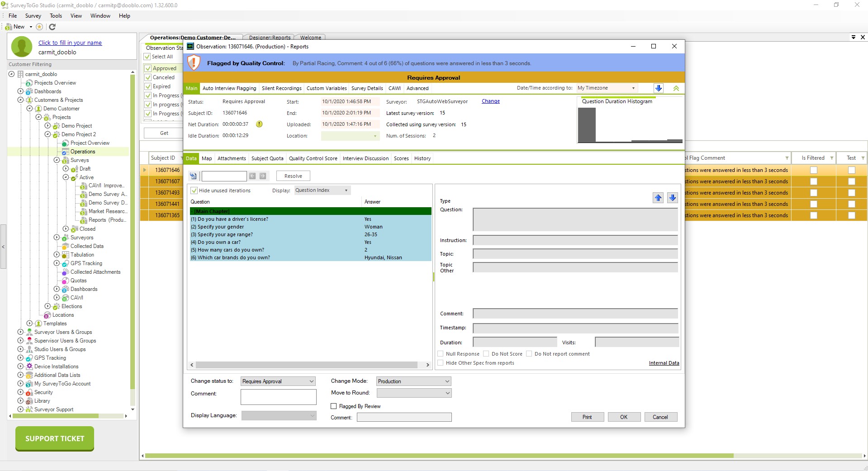Open the Quality Control Score tab
Image resolution: width=868 pixels, height=471 pixels.
point(313,158)
